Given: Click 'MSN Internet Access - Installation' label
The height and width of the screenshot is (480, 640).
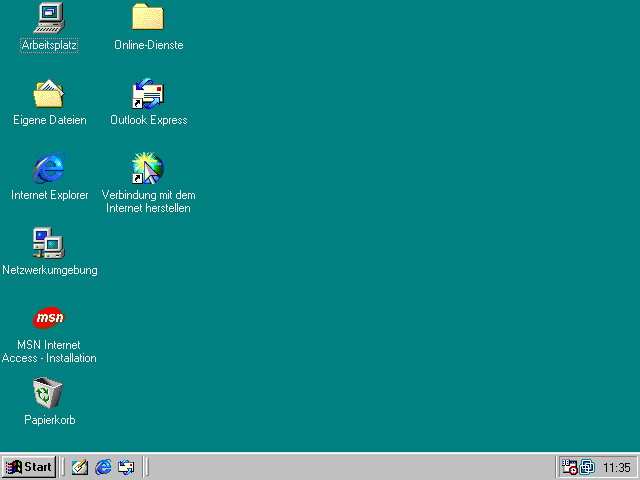Looking at the screenshot, I should (x=49, y=351).
